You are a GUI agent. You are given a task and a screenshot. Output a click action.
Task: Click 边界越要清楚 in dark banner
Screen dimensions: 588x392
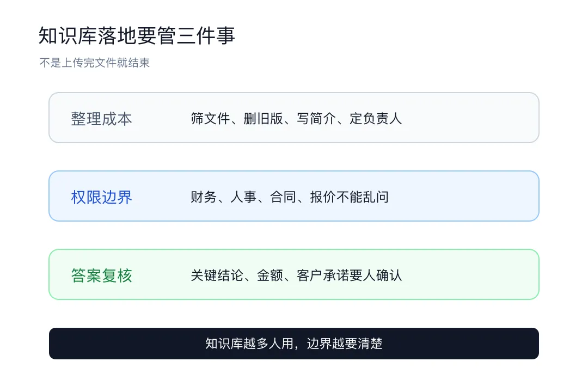point(345,344)
